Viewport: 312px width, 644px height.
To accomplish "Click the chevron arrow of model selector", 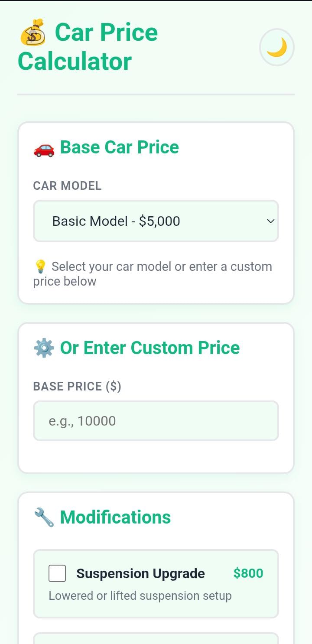I will click(x=271, y=221).
